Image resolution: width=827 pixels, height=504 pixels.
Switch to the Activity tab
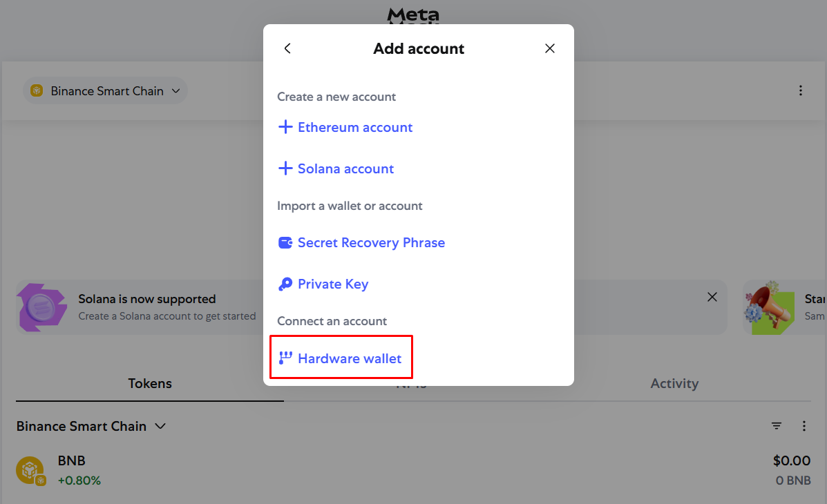coord(674,383)
